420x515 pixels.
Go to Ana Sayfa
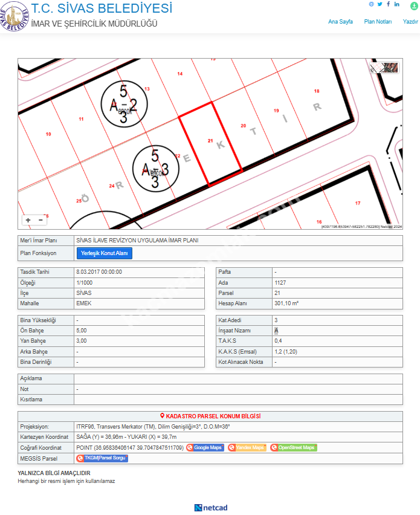340,22
